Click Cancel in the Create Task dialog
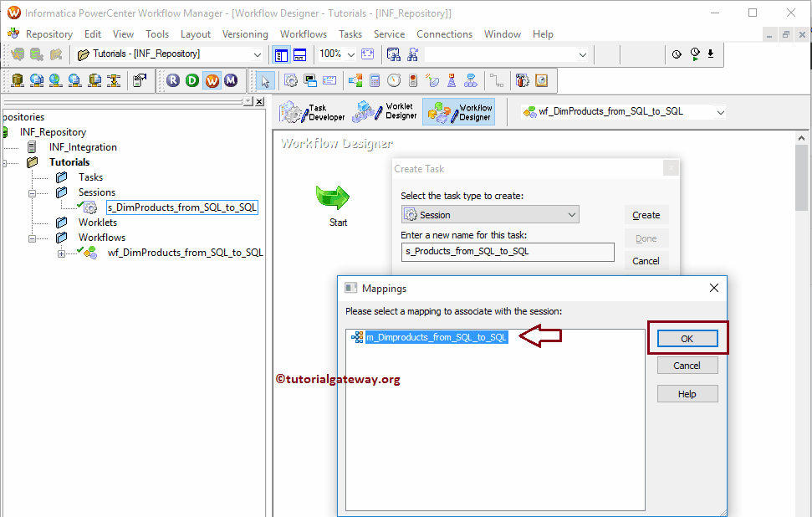 coord(646,261)
